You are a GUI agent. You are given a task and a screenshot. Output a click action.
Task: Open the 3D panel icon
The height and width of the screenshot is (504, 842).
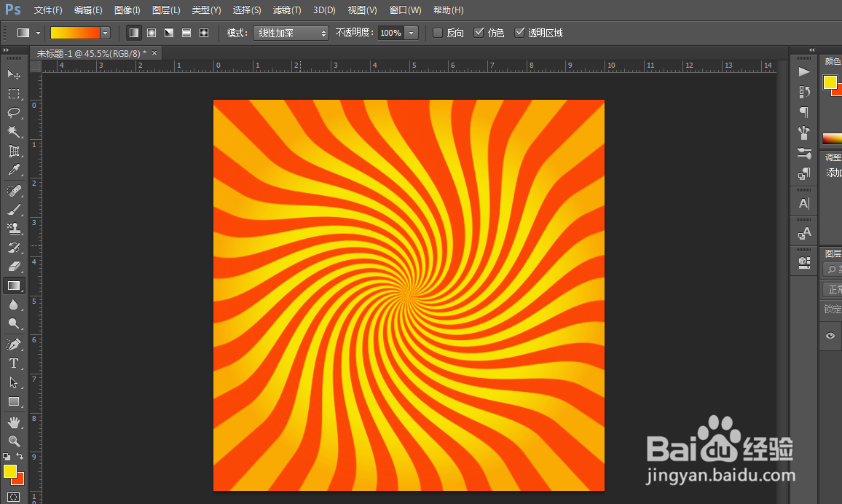pos(804,262)
